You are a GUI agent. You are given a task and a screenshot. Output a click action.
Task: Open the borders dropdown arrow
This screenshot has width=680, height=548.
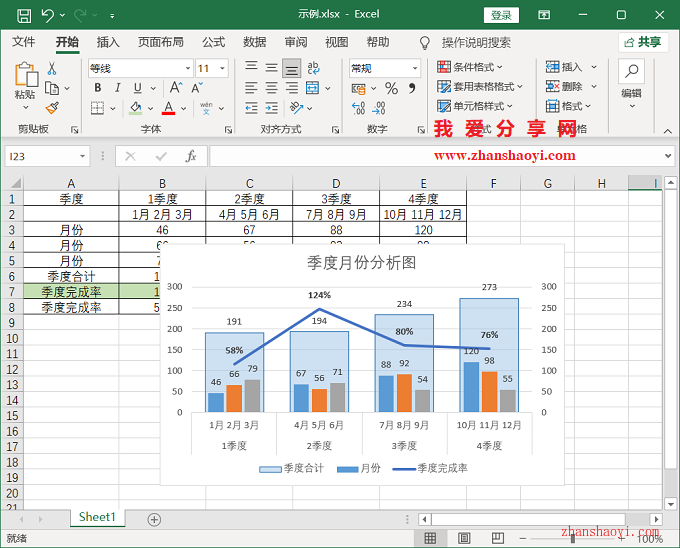coord(113,108)
